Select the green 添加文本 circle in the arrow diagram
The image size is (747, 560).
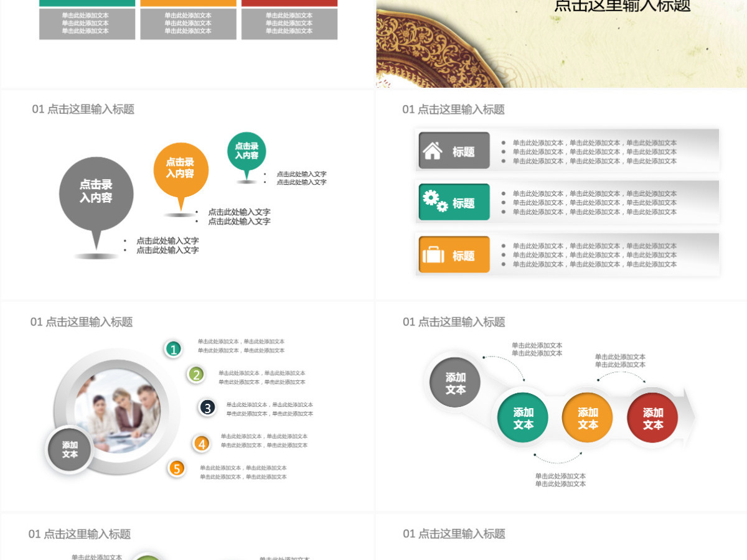(x=523, y=418)
